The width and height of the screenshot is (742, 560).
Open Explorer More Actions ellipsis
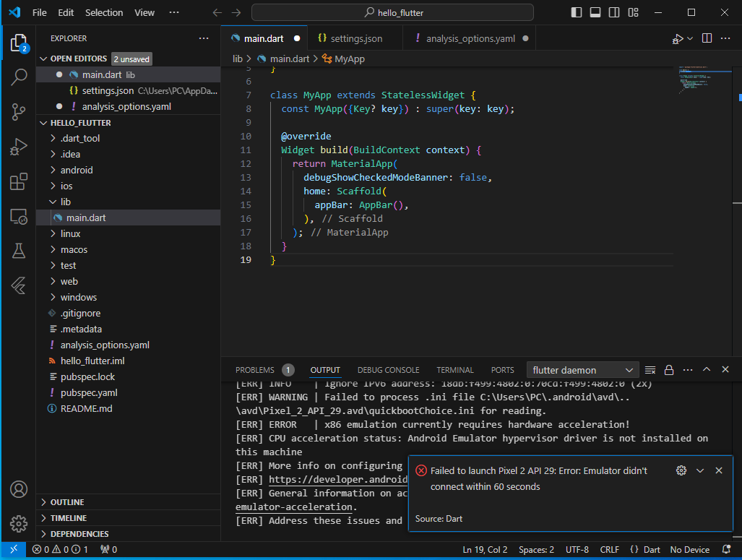tap(204, 38)
